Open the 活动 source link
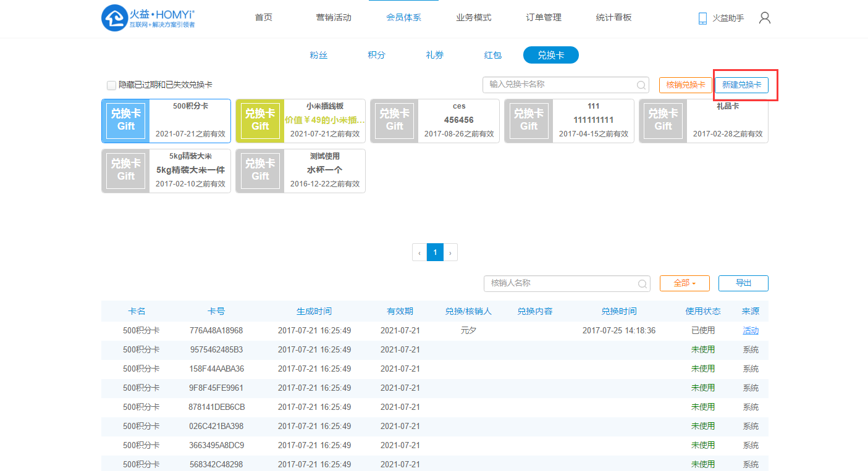The height and width of the screenshot is (471, 868). click(x=751, y=331)
